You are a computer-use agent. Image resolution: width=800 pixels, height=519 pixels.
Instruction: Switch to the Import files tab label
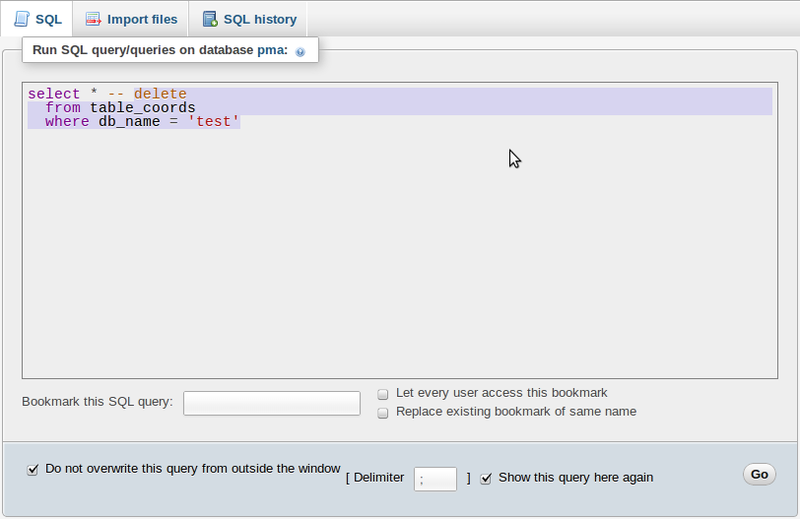[142, 19]
